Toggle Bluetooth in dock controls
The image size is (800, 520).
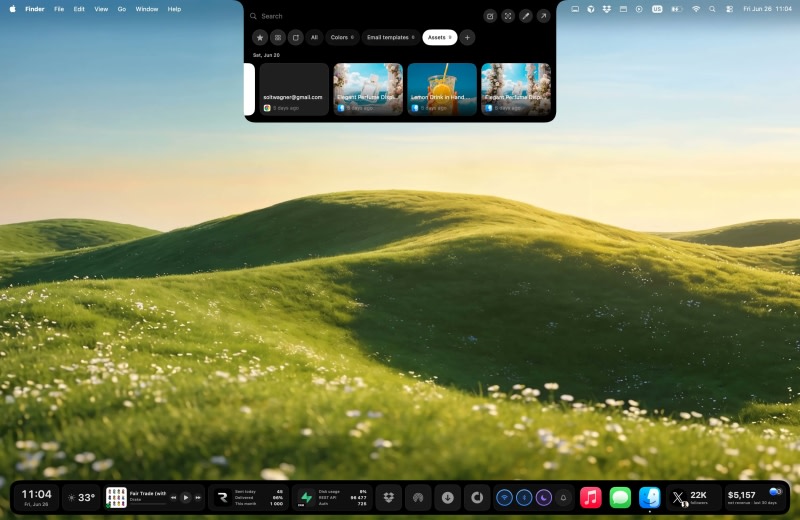coord(524,498)
